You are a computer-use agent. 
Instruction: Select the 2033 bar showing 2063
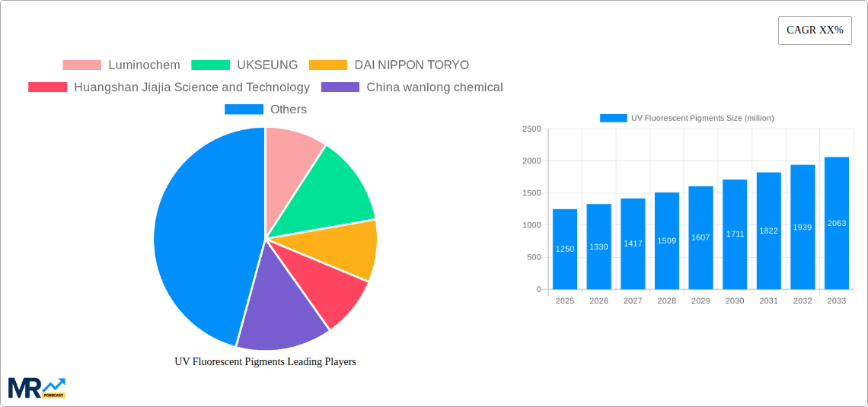tap(836, 224)
